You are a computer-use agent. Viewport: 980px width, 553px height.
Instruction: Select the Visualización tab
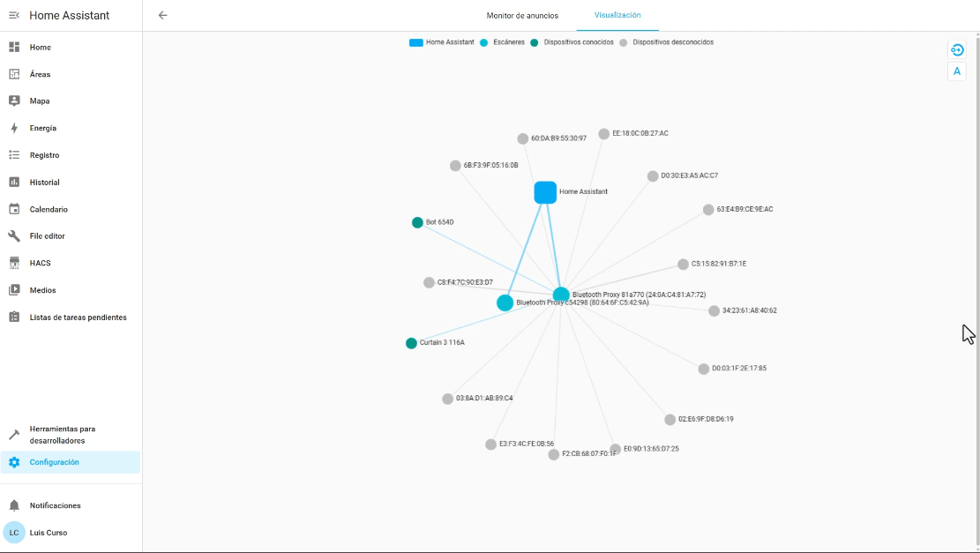click(x=617, y=15)
